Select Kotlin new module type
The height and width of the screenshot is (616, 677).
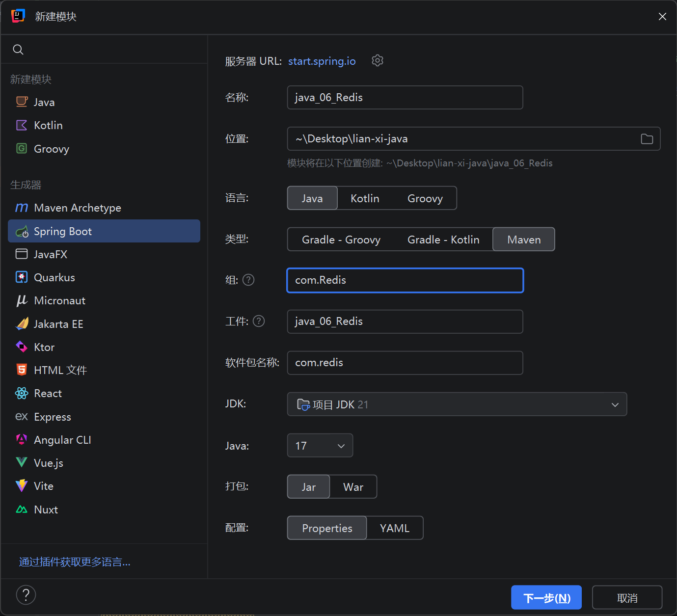coord(104,125)
